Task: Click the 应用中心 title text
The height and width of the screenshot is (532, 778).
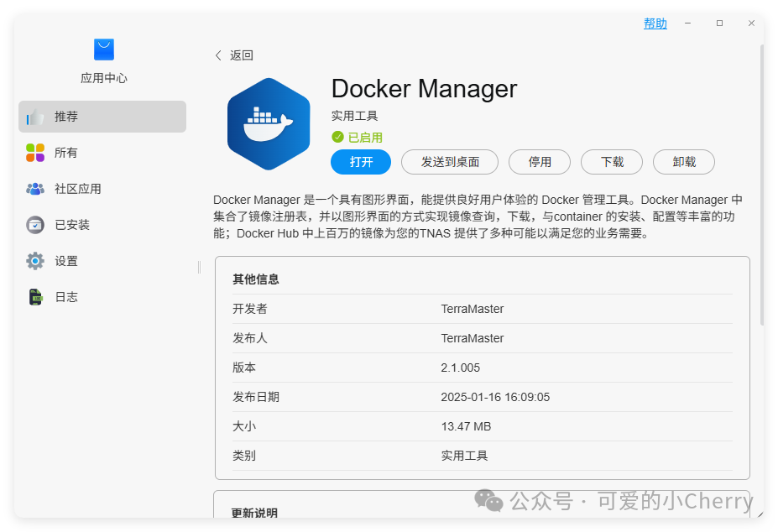Action: point(104,78)
